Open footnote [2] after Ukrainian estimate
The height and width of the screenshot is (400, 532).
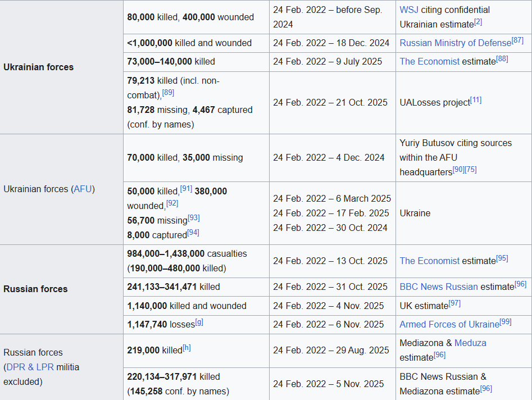pyautogui.click(x=478, y=22)
